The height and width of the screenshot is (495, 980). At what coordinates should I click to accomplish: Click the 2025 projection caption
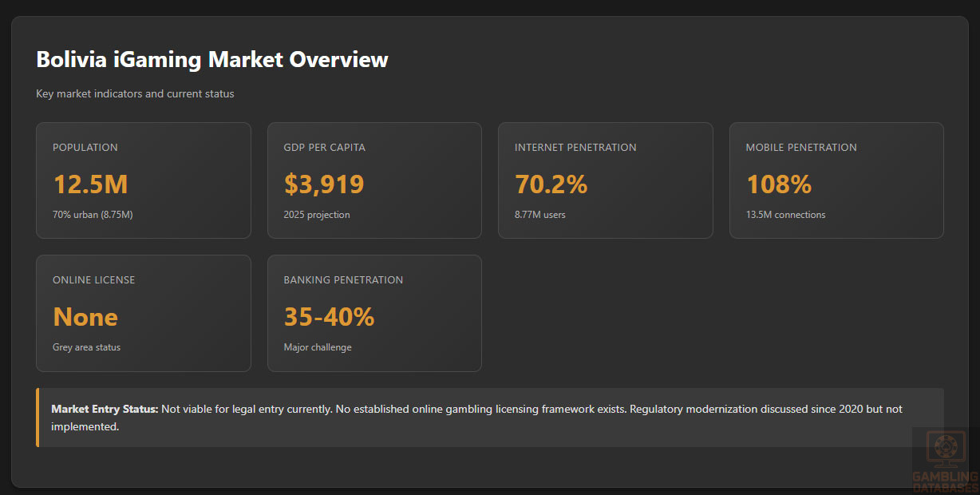tap(317, 215)
